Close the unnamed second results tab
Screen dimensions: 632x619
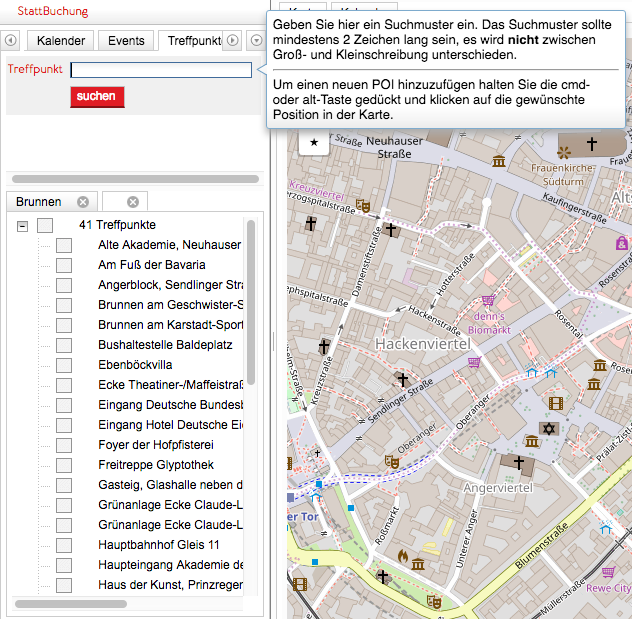point(132,201)
